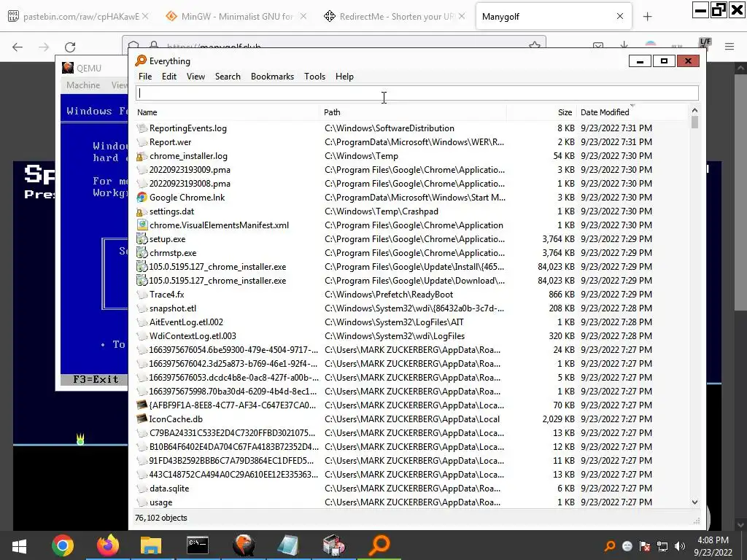Open the Windows Start menu
The height and width of the screenshot is (560, 747).
click(19, 545)
